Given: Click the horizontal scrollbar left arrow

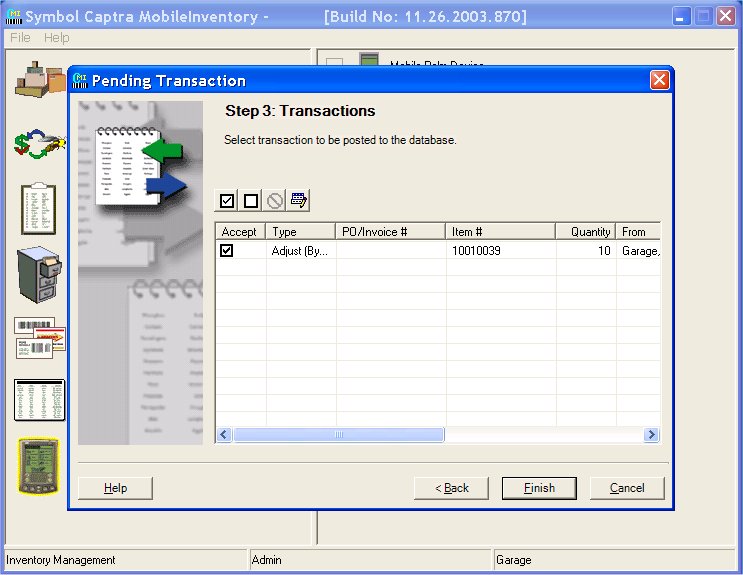Looking at the screenshot, I should point(225,434).
